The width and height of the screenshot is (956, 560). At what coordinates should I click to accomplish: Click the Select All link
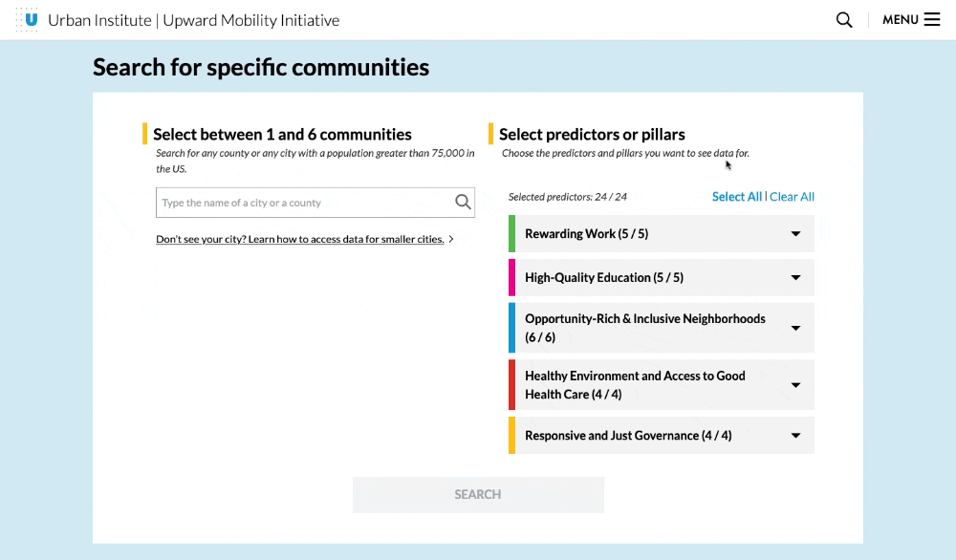coord(736,197)
